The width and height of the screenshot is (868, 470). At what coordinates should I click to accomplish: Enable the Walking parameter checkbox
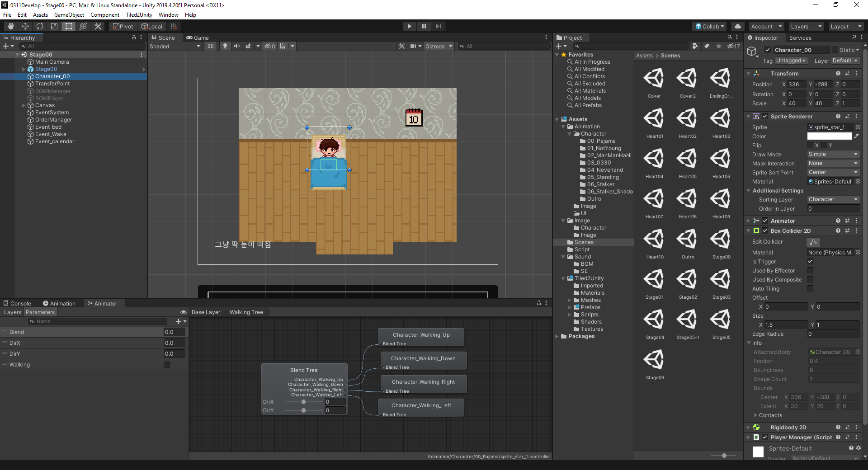coord(167,365)
